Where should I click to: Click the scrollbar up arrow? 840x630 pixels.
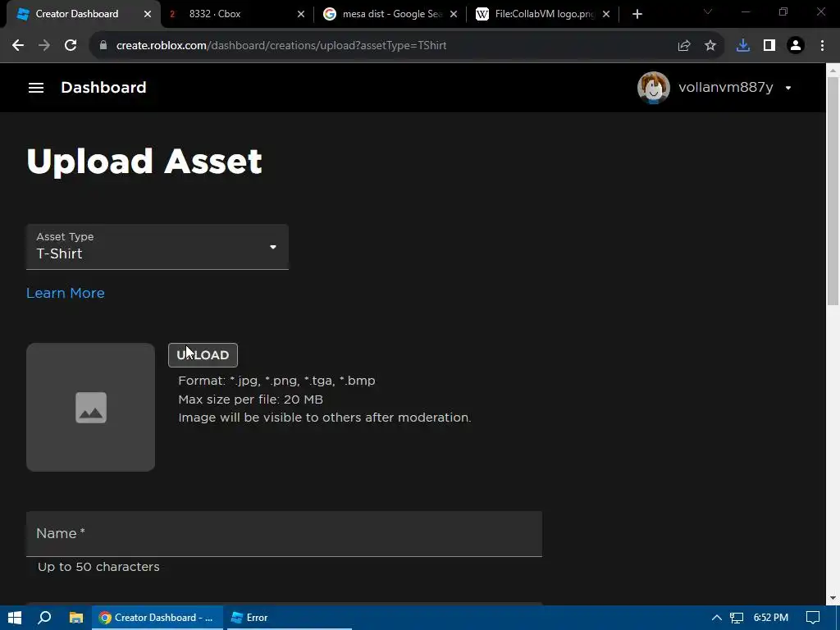(833, 70)
